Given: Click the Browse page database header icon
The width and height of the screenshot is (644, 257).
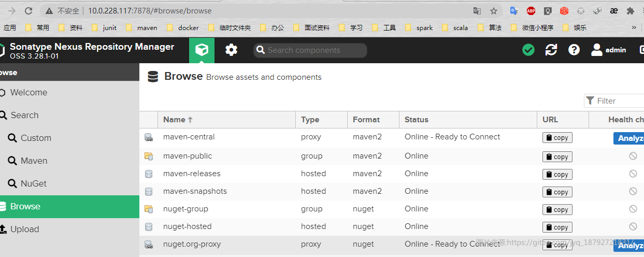Looking at the screenshot, I should (153, 77).
